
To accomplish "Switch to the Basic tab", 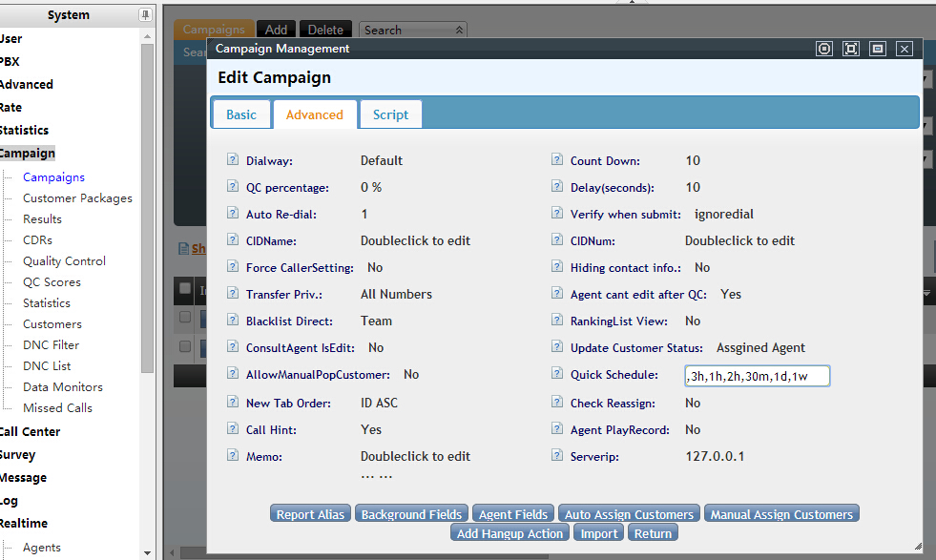I will (241, 114).
